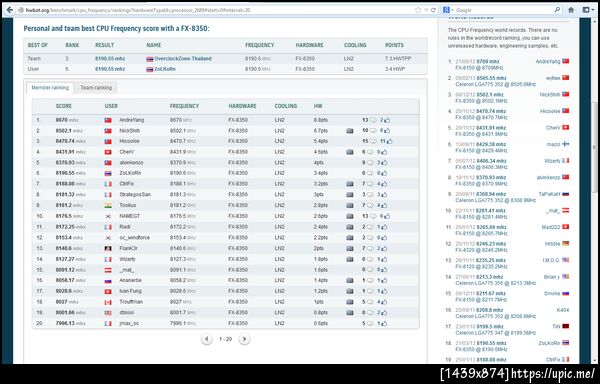Open the Firefox home page icon

571,10
